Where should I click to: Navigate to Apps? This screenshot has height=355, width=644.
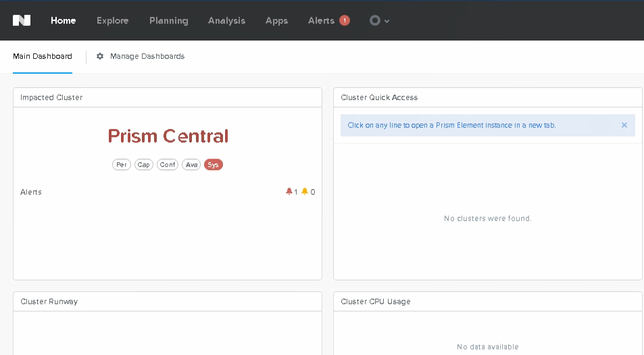[276, 20]
